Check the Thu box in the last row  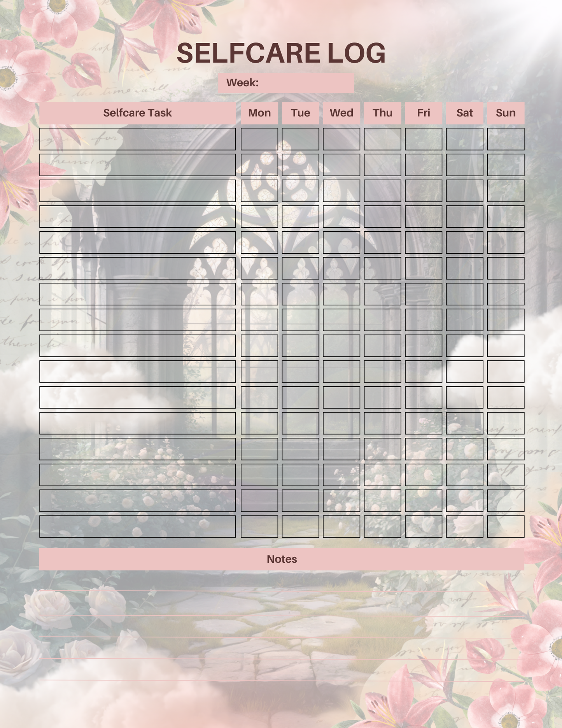(382, 526)
